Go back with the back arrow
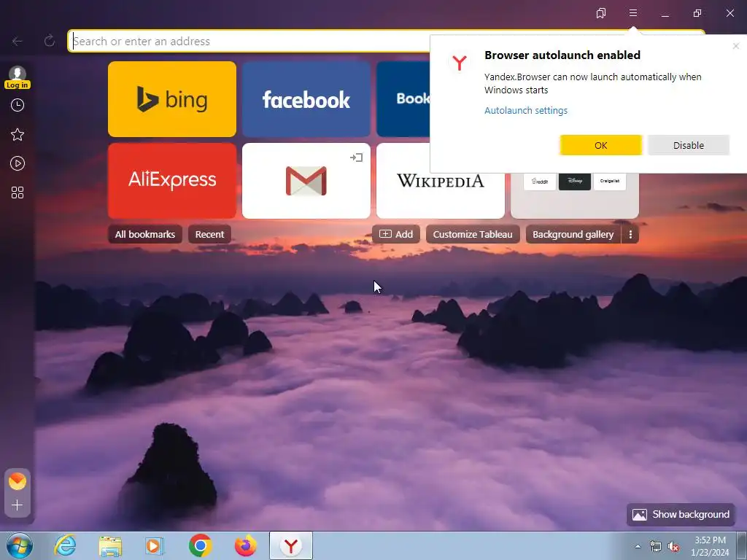The height and width of the screenshot is (560, 747). click(18, 42)
